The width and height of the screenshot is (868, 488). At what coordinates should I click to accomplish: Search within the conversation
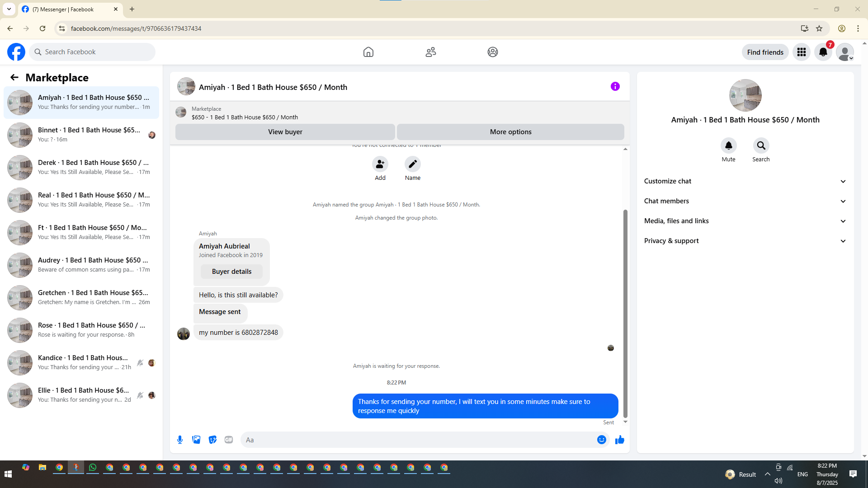pyautogui.click(x=761, y=145)
